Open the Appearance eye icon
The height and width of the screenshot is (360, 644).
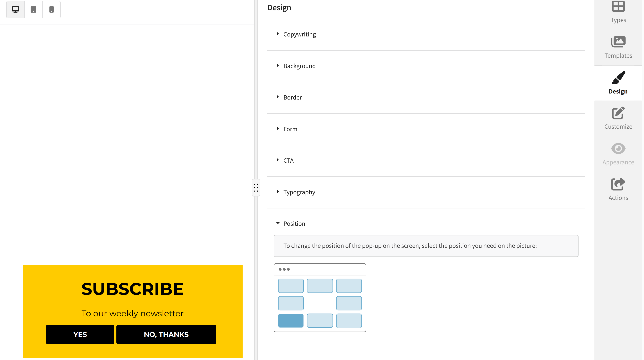[618, 148]
